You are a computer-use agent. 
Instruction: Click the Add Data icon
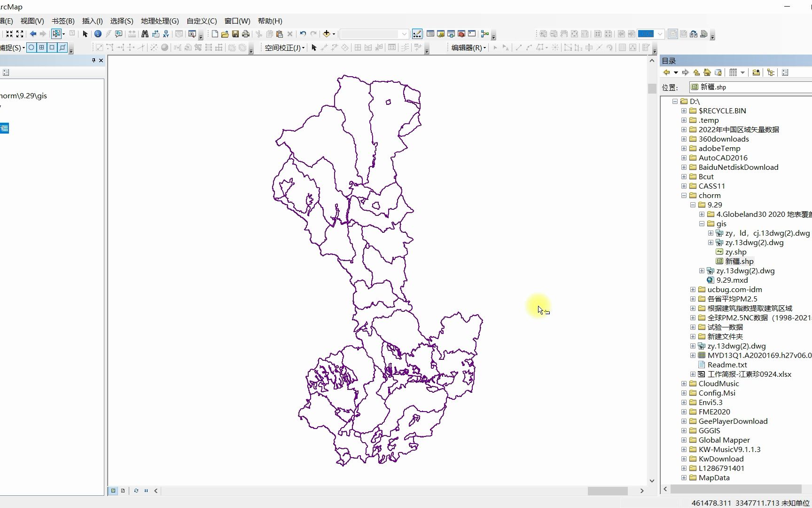coord(327,33)
